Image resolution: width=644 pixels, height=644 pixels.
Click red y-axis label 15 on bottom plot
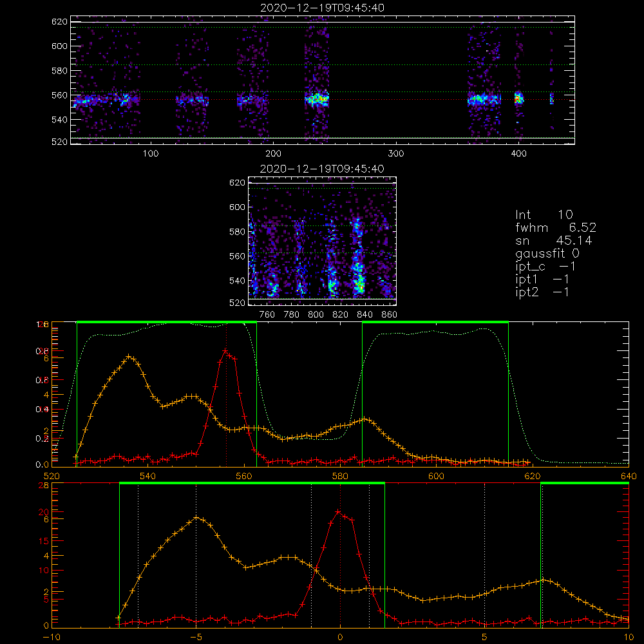[x=44, y=541]
